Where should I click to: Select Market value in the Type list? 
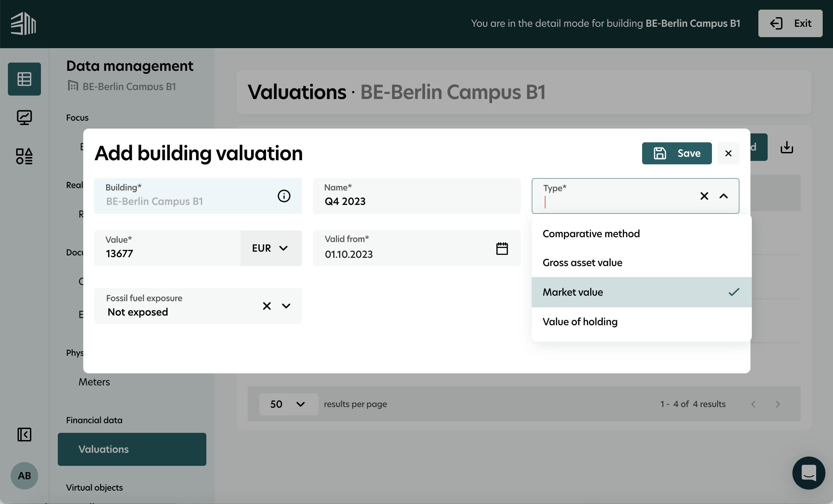click(641, 292)
